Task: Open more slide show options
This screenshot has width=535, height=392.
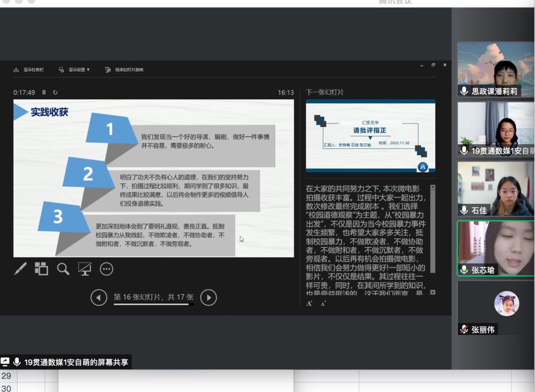Action: 106,269
